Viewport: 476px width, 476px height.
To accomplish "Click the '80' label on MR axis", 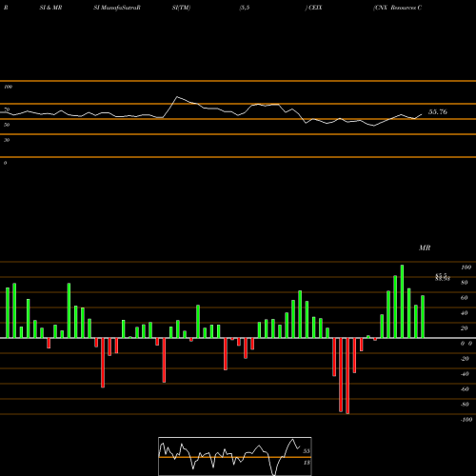I will click(x=465, y=283).
